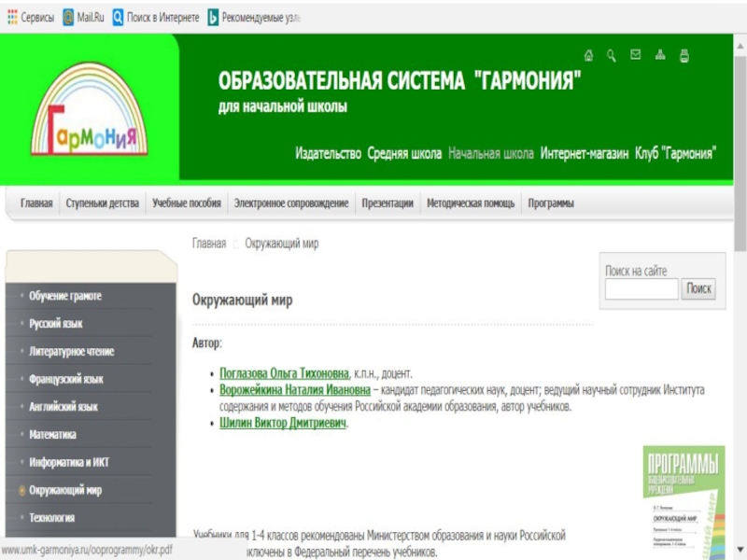Select the Презентации navigation tab
The image size is (747, 560).
pyautogui.click(x=388, y=203)
